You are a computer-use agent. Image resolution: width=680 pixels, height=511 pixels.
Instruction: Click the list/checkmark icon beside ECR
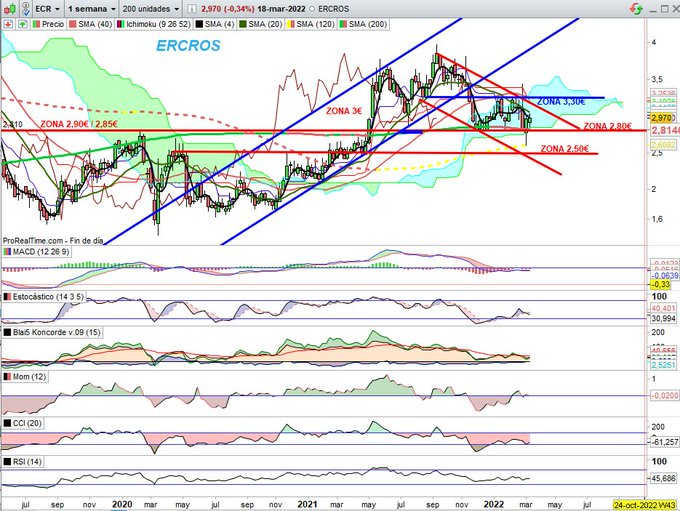click(x=26, y=9)
